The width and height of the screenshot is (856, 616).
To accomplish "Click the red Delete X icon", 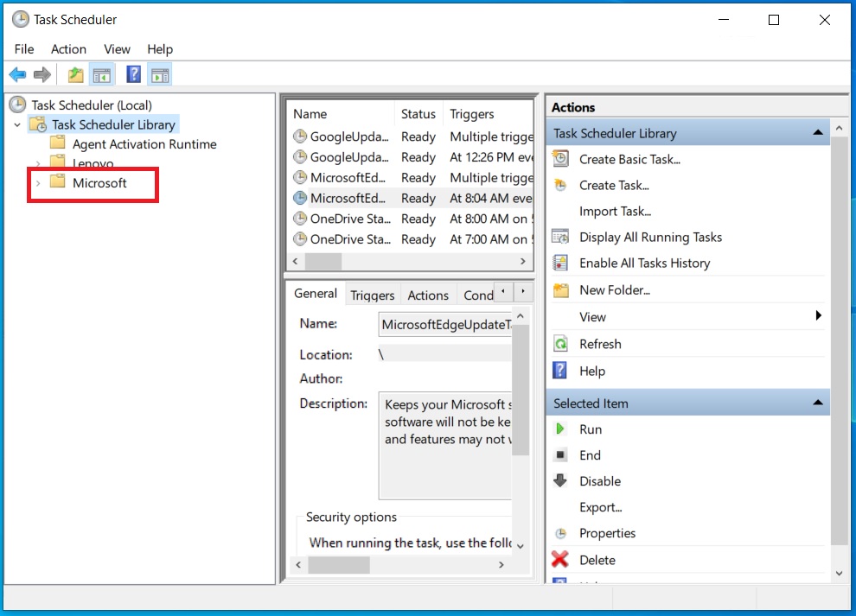I will click(560, 559).
